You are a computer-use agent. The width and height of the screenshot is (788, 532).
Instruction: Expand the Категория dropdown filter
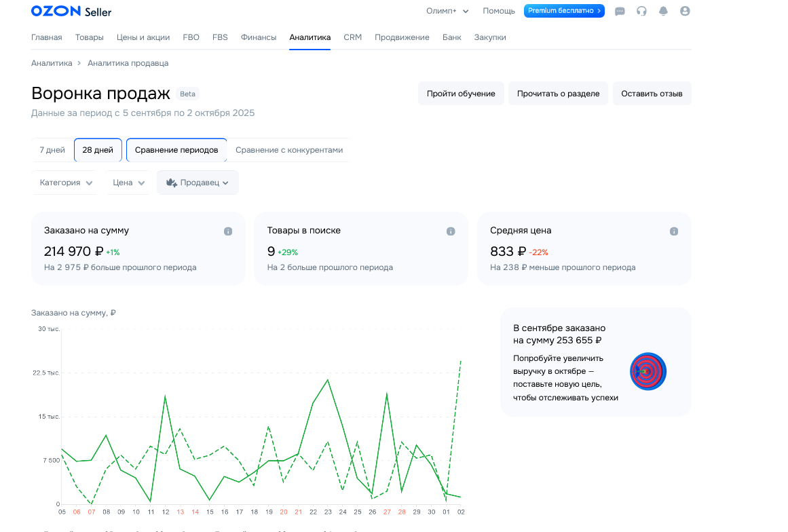click(x=66, y=183)
